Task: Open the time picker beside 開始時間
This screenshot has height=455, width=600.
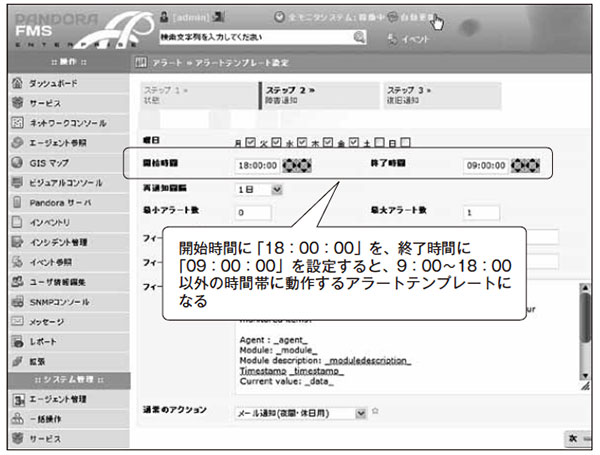Action: 297,165
